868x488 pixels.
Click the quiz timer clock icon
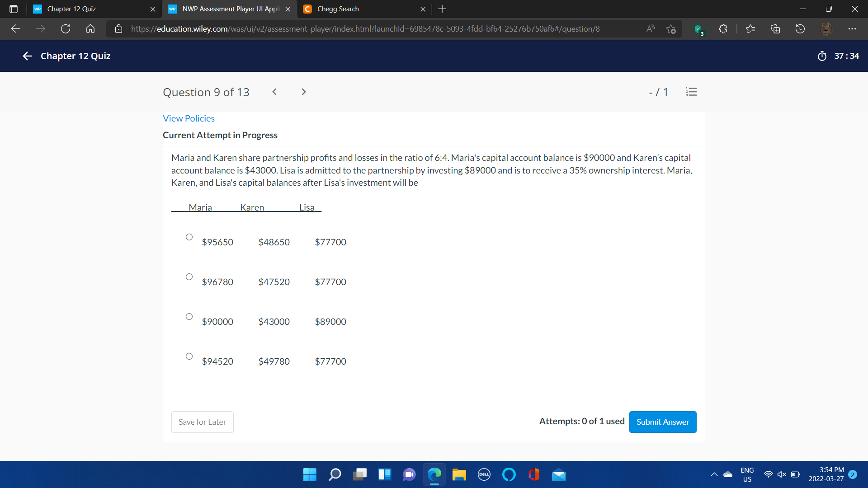coord(822,56)
